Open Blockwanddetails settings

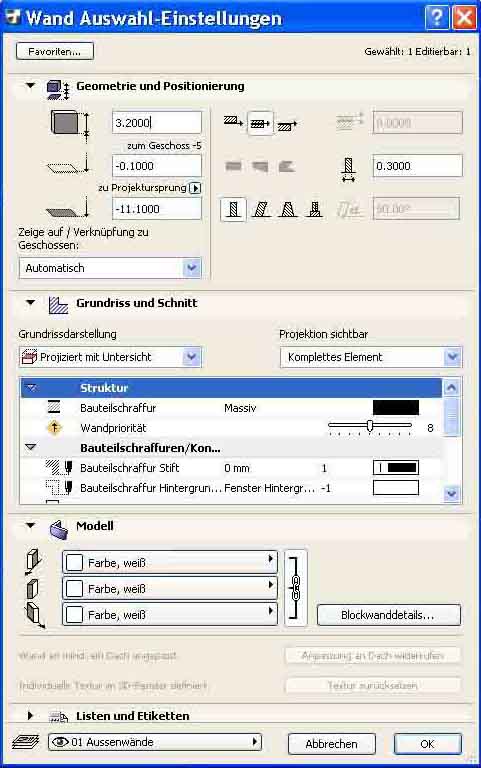(x=388, y=615)
